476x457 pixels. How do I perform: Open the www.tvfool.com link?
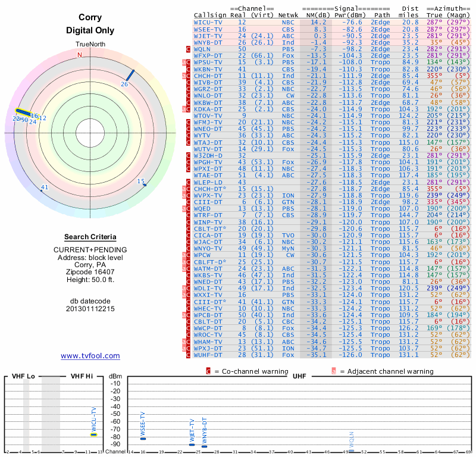(90, 356)
